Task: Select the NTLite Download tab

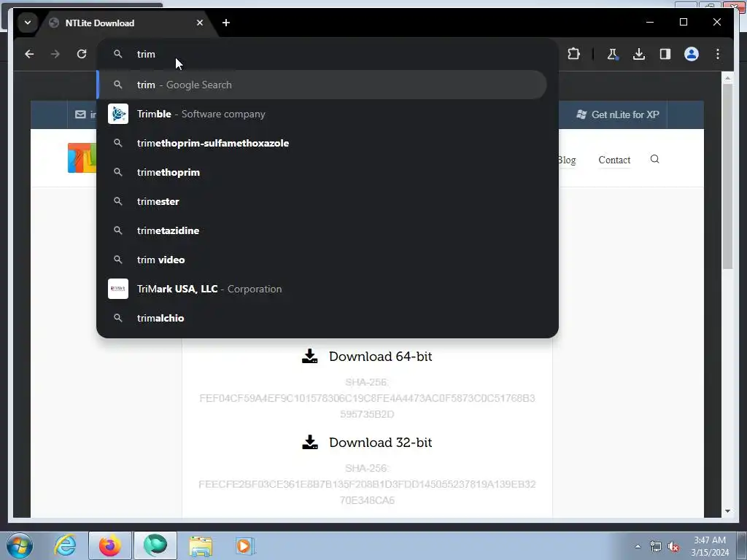Action: click(126, 23)
